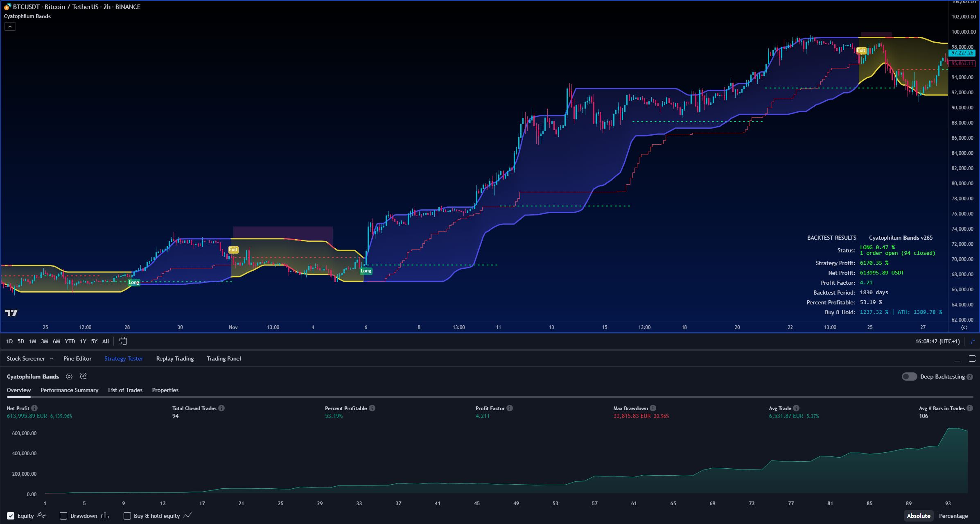Open chart settings gear at time axis corner

click(964, 327)
